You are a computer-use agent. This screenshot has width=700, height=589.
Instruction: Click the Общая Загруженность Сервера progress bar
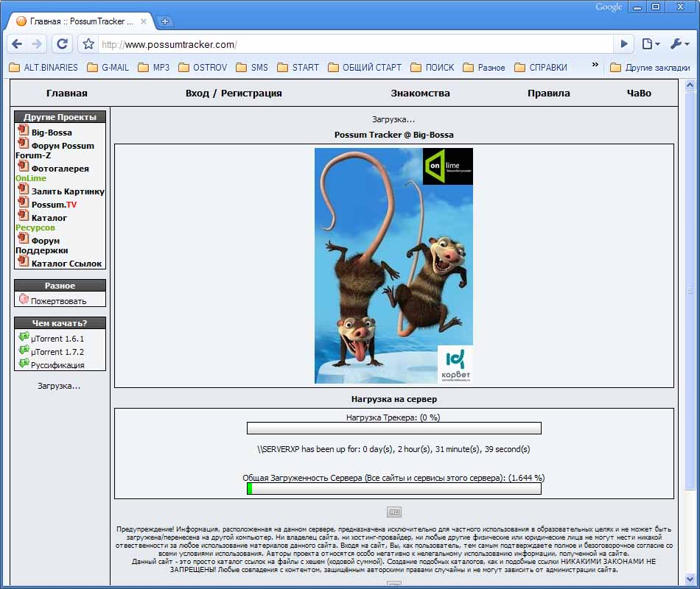point(394,489)
